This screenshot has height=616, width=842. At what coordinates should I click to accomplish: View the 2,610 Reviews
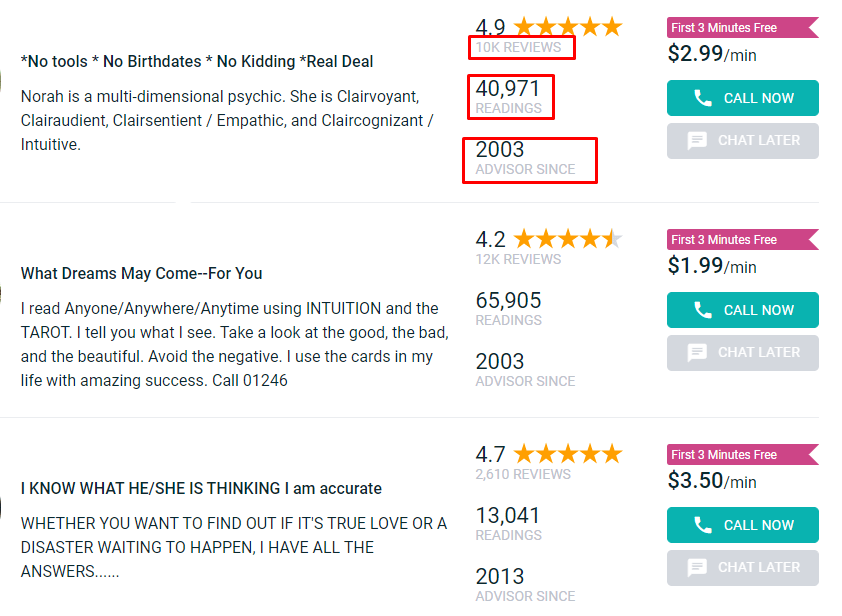pyautogui.click(x=523, y=474)
